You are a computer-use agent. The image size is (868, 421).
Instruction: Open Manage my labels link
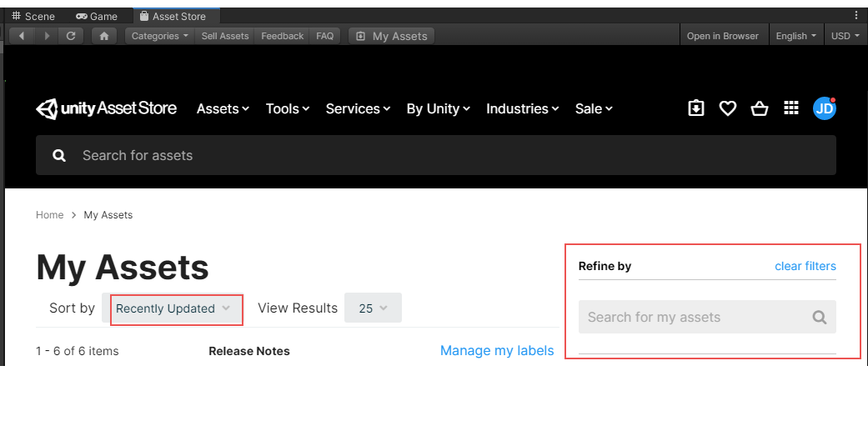(x=497, y=351)
